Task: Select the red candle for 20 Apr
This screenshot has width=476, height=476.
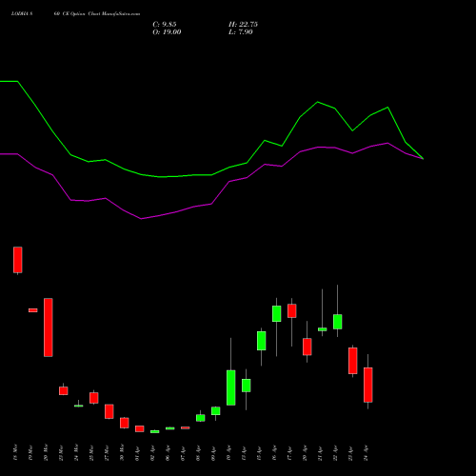Action: [307, 347]
